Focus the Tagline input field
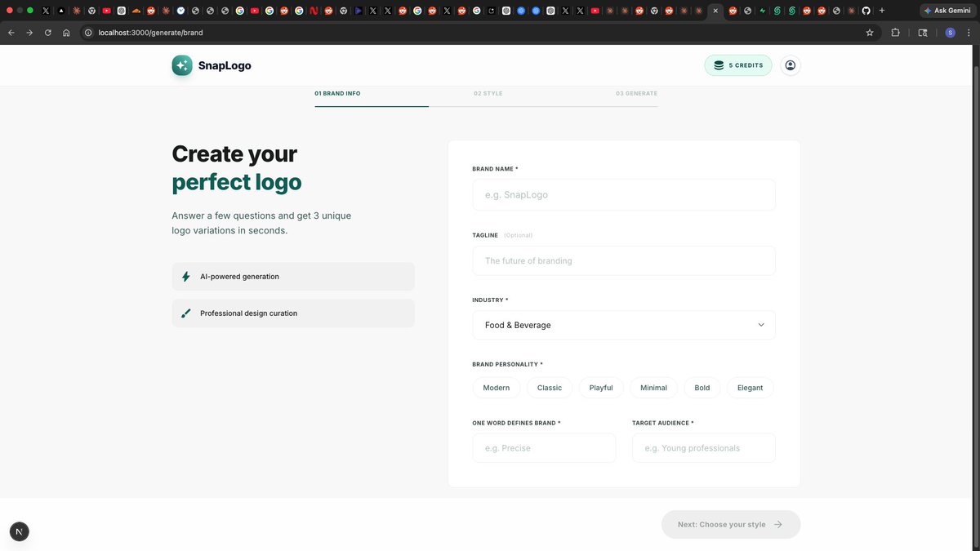The width and height of the screenshot is (980, 551). (x=624, y=261)
